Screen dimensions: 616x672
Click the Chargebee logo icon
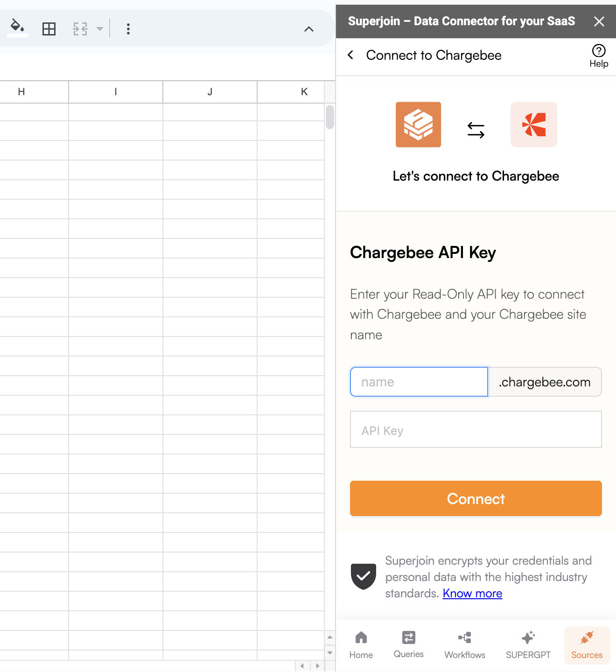pyautogui.click(x=534, y=125)
